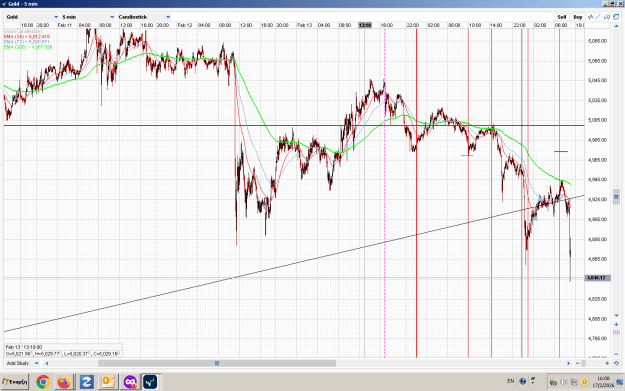Zoom out the price scale with minus
The height and width of the screenshot is (391, 625).
[616, 354]
